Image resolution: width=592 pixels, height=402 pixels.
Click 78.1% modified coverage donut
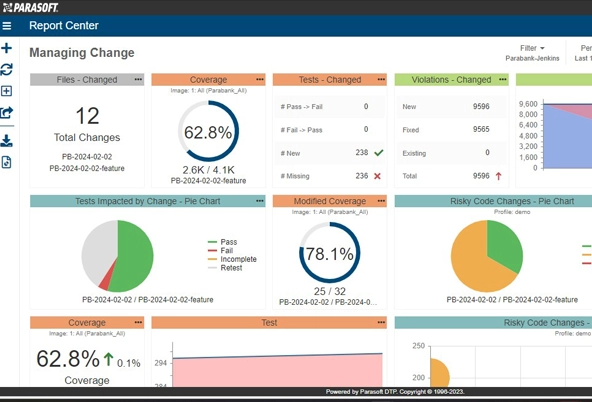[330, 253]
